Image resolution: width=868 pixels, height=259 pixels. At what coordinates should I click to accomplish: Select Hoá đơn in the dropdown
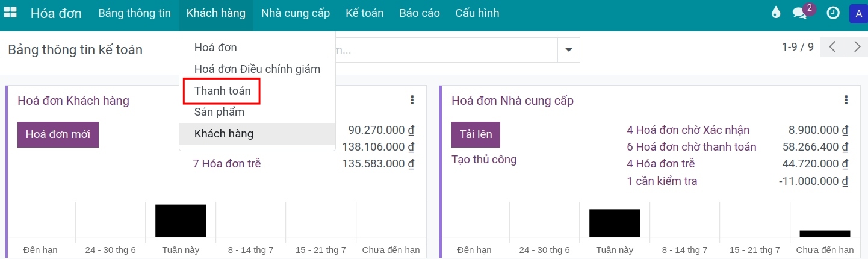point(257,48)
